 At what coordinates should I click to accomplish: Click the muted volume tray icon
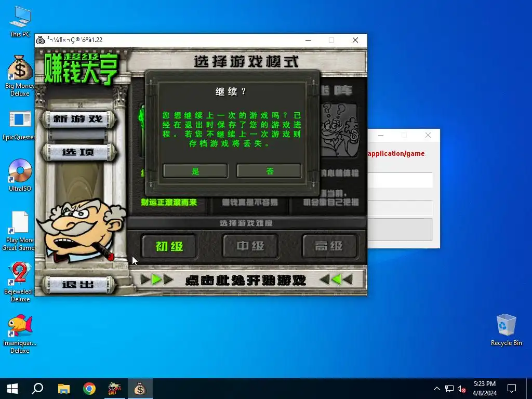point(461,389)
